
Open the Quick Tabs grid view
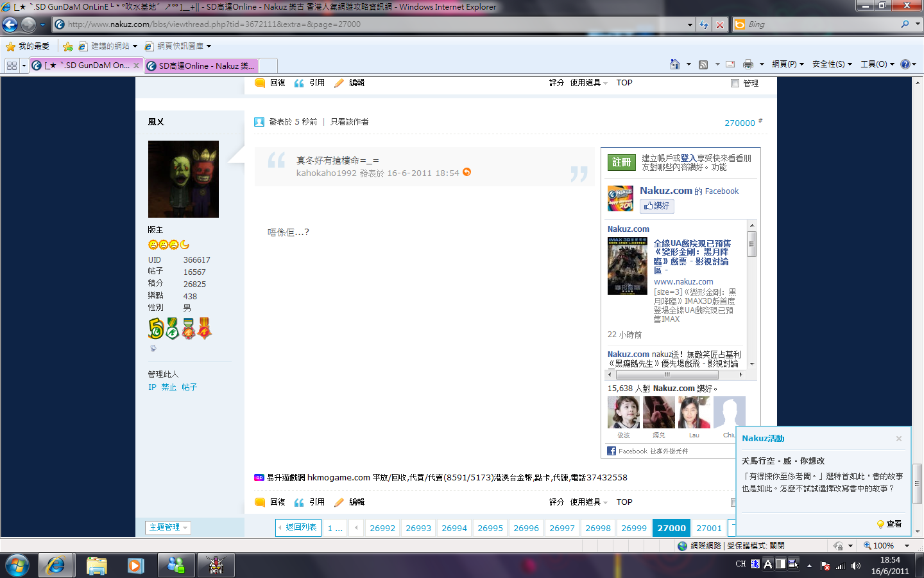pos(12,66)
